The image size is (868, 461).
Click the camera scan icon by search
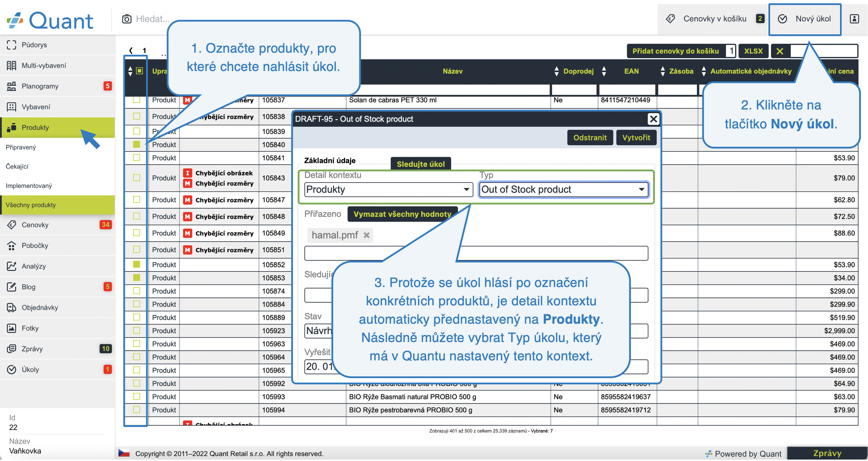(x=127, y=19)
